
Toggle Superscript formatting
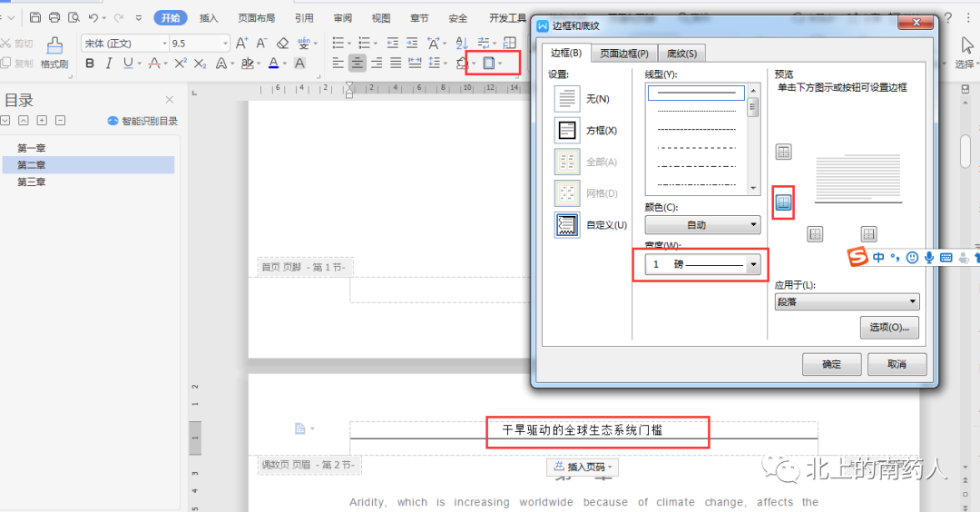[x=180, y=64]
